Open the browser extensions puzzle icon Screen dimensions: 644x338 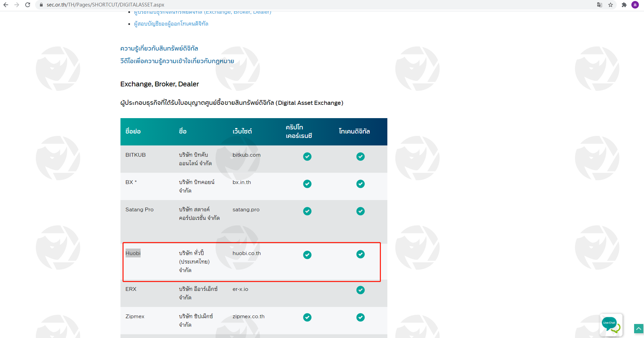point(624,5)
